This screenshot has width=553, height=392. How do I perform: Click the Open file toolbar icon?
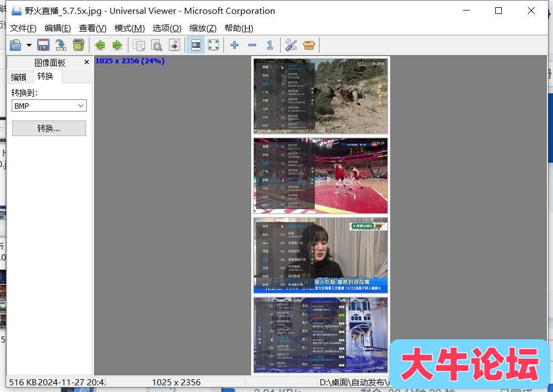pyautogui.click(x=16, y=45)
